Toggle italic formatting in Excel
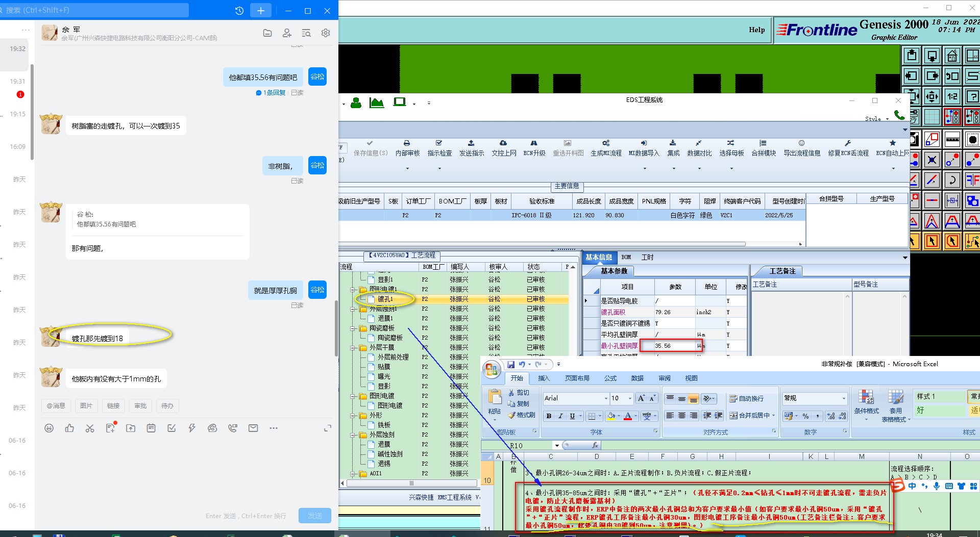 [x=560, y=416]
